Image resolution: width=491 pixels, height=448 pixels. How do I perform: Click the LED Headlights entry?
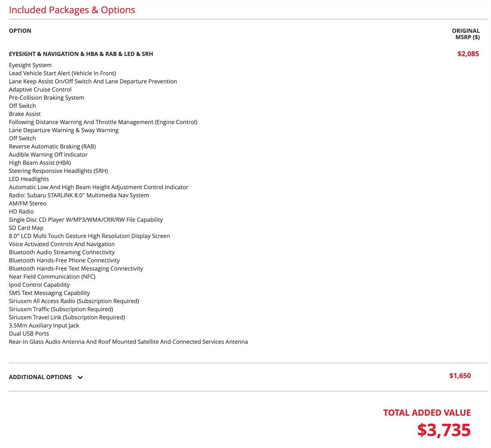point(29,179)
